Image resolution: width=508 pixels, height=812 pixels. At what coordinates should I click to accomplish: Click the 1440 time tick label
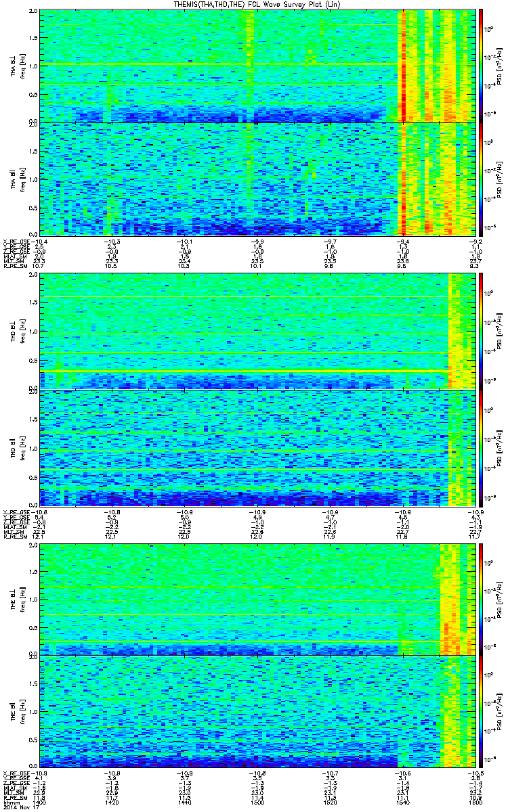[184, 803]
